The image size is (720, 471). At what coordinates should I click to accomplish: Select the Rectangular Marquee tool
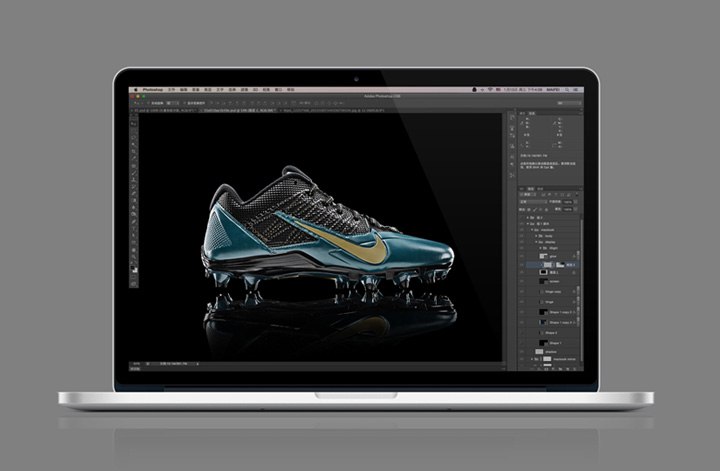tap(135, 130)
